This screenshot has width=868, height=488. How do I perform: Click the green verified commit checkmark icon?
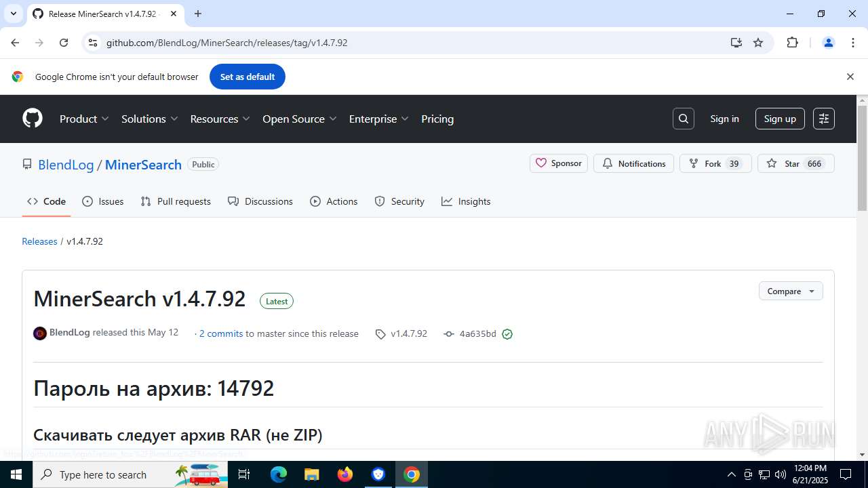pos(507,333)
